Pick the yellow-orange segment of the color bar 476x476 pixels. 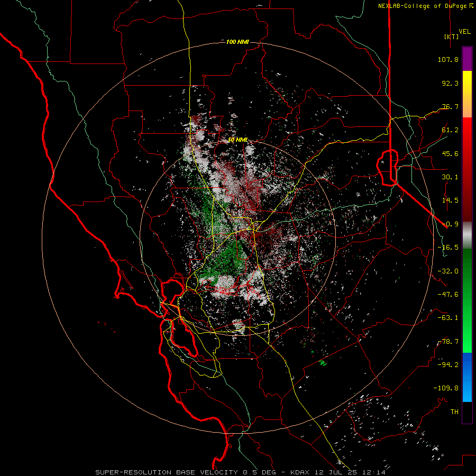[x=467, y=94]
